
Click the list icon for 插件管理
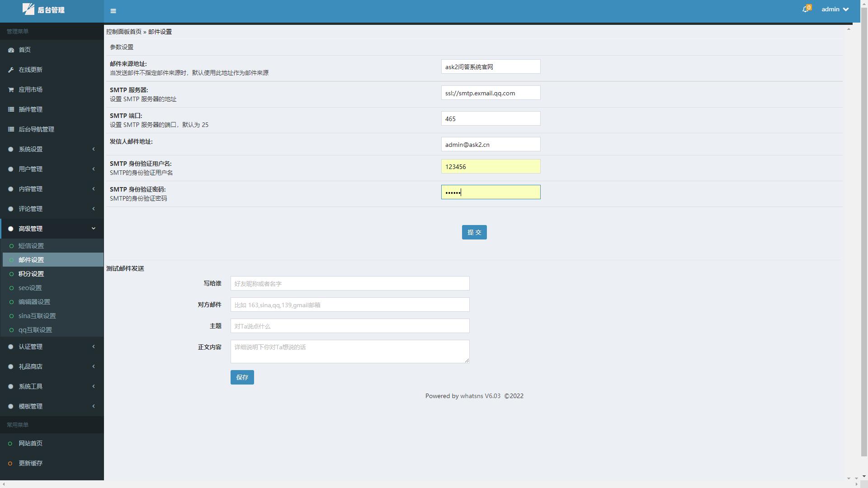tap(11, 109)
